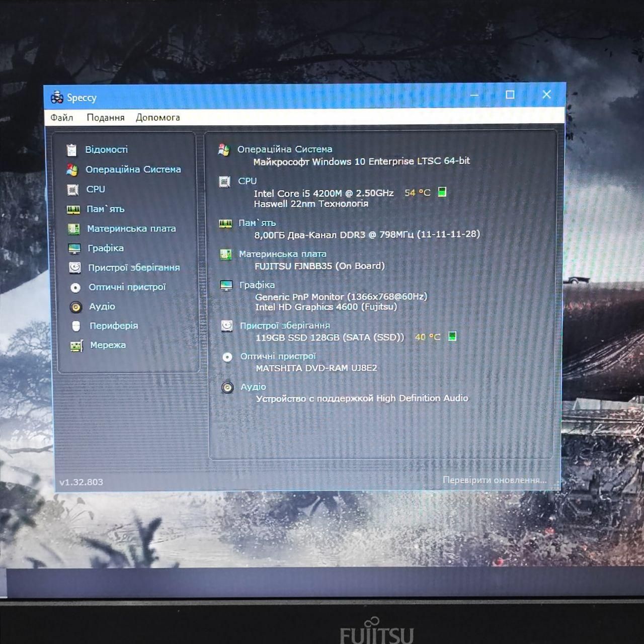The image size is (644, 644).
Task: Switch to CPU section in sidebar
Action: (96, 189)
